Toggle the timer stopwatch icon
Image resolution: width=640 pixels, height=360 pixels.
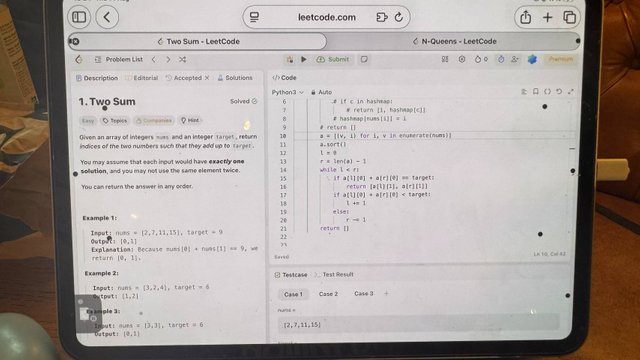501,59
